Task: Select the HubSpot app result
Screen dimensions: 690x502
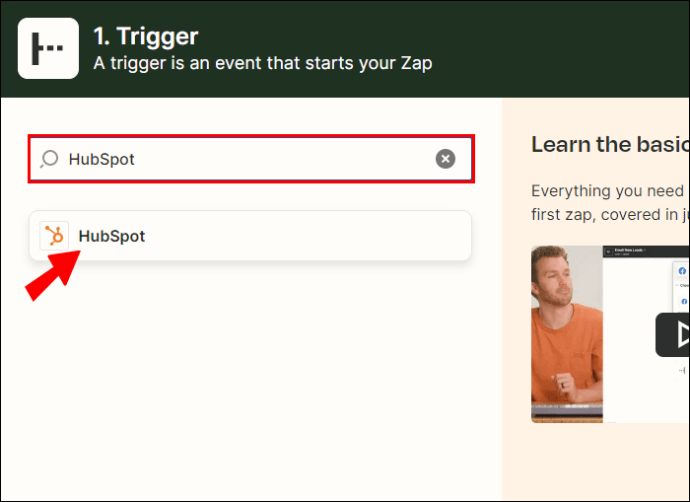Action: coord(250,236)
